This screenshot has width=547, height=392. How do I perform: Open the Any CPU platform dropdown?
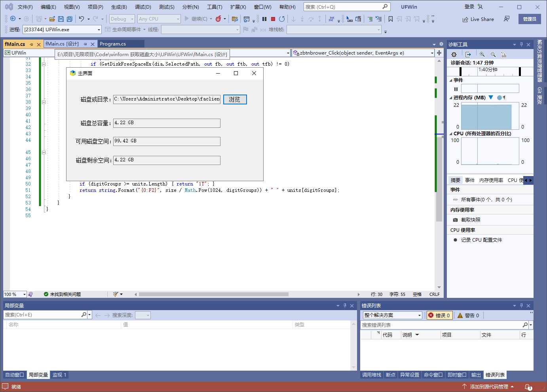[x=159, y=19]
